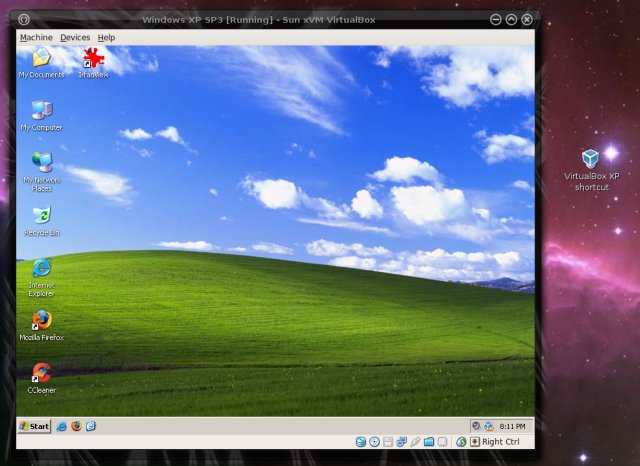This screenshot has height=466, width=640.
Task: Click the Right Ctrl host key label
Action: point(501,442)
